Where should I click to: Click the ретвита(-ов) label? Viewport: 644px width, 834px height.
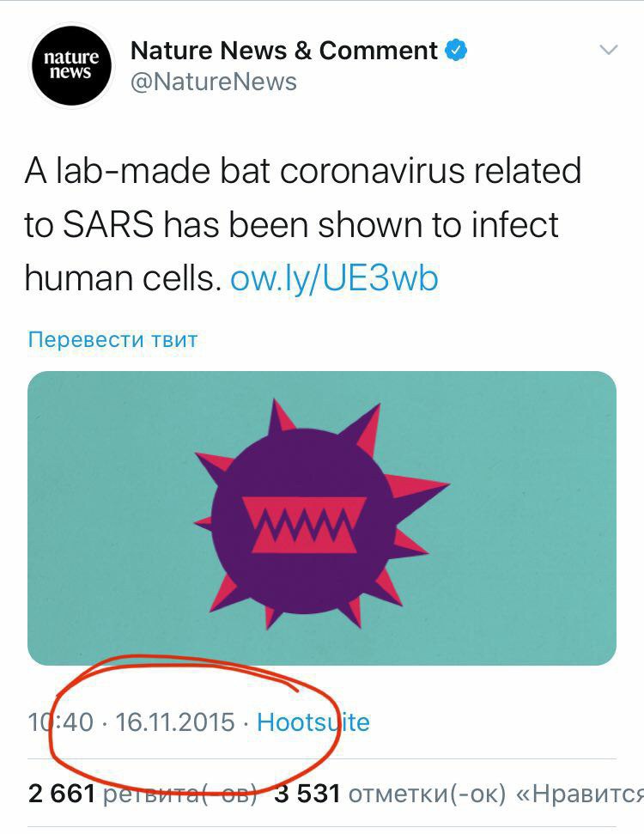[x=179, y=794]
